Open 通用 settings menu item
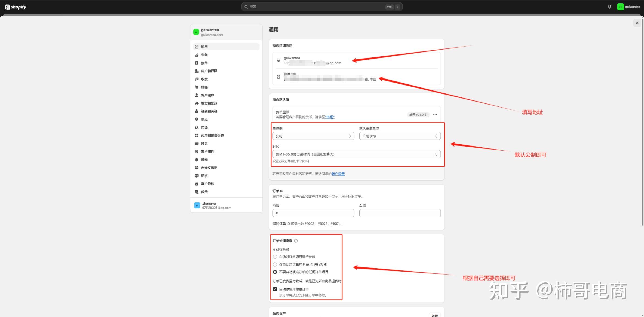644x317 pixels. [226, 47]
